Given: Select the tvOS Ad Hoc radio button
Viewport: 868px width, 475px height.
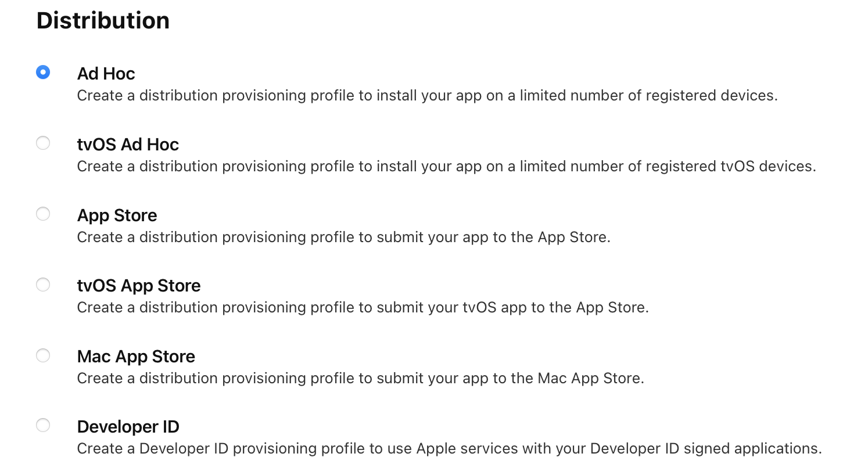Looking at the screenshot, I should (43, 143).
